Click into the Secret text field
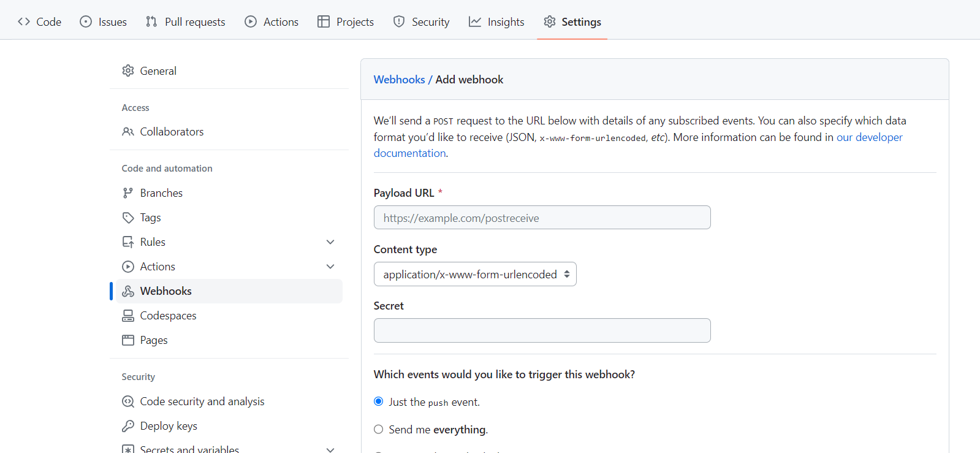 [x=542, y=330]
